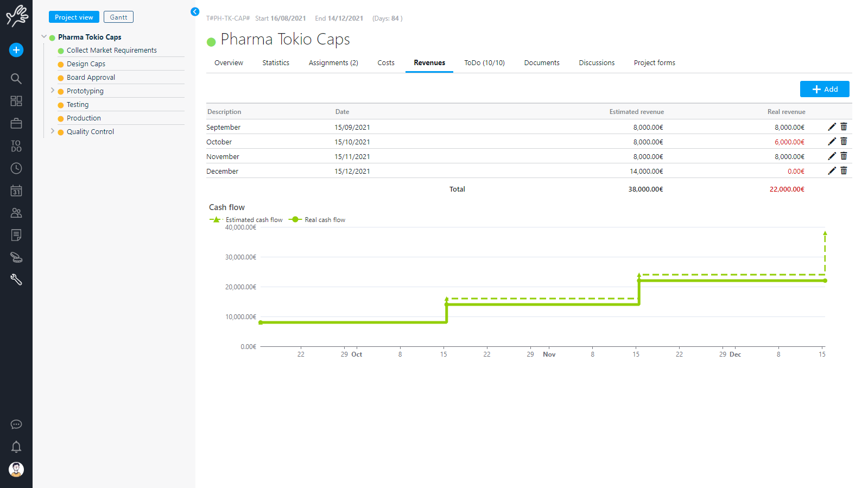Click the Add revenue button
Viewport: 868px width, 488px height.
824,89
